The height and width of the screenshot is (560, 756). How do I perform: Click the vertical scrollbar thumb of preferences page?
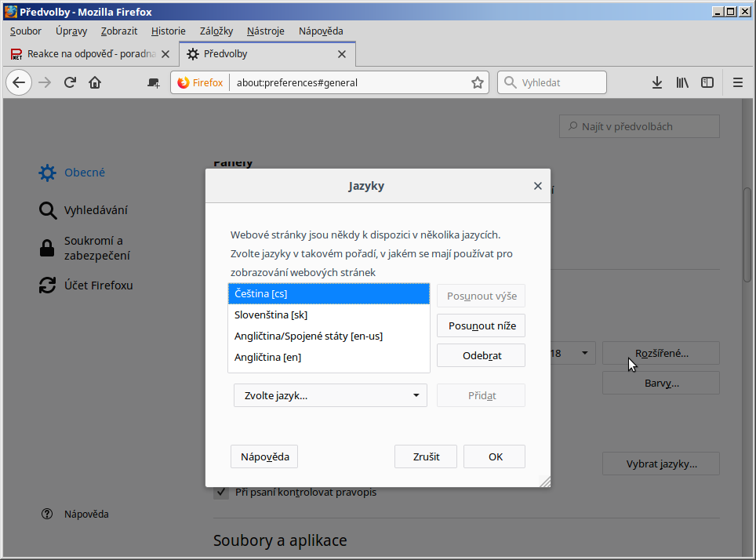coord(747,235)
